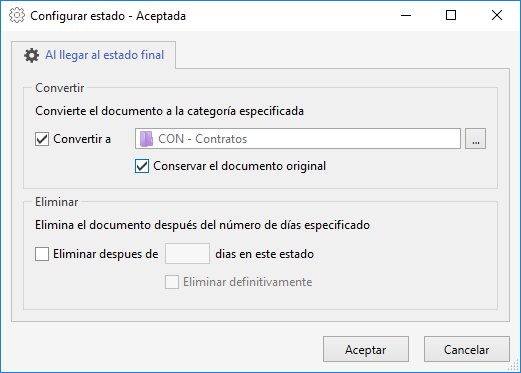Viewport: 521px width, 373px height.
Task: Enable the Eliminar despues de checkbox
Action: click(x=42, y=254)
